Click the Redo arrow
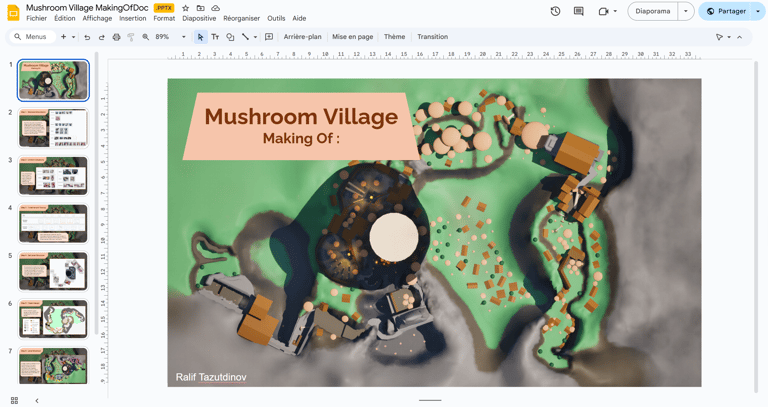 coord(101,37)
